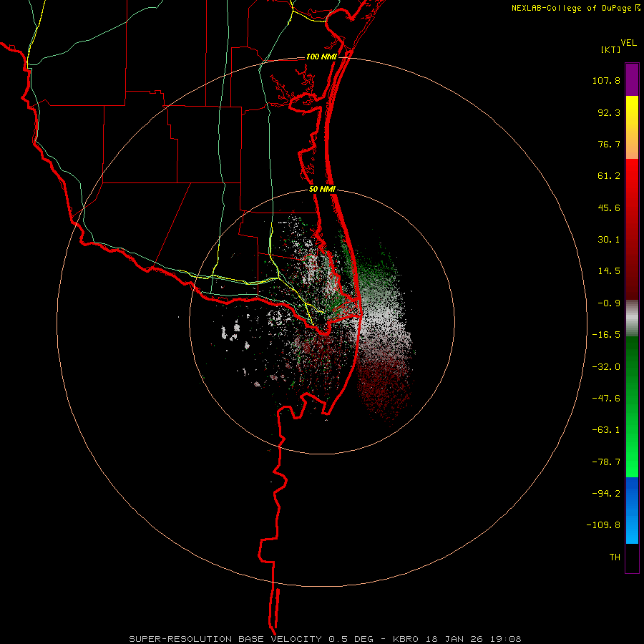Click the blue segment of the velocity color bar

coord(632,510)
